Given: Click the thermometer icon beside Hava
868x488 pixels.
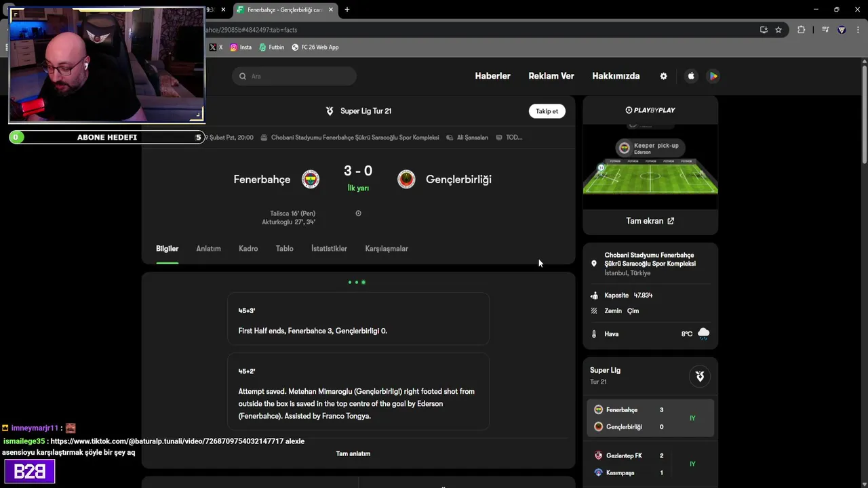Looking at the screenshot, I should [x=594, y=334].
